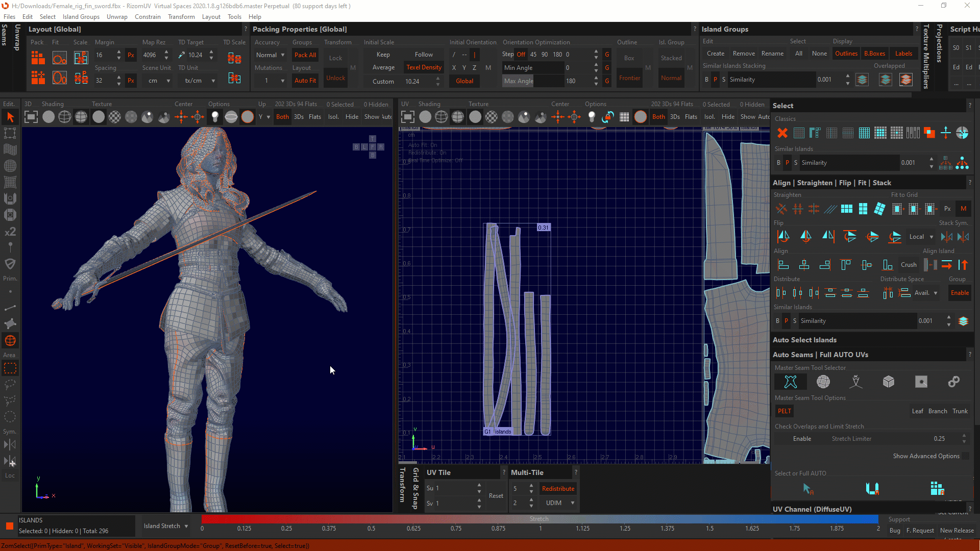Click the UV viewport lock rotate icon
The image size is (980, 551).
pos(607,117)
